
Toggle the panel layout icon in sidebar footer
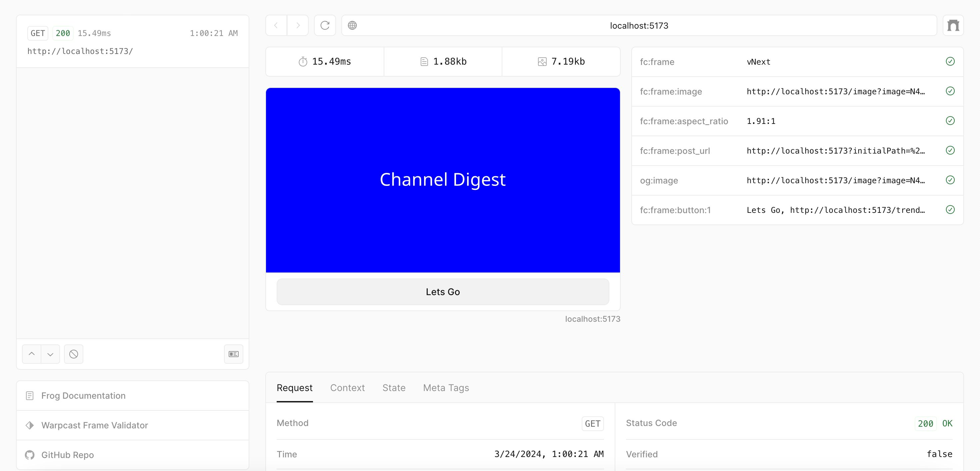click(x=234, y=354)
